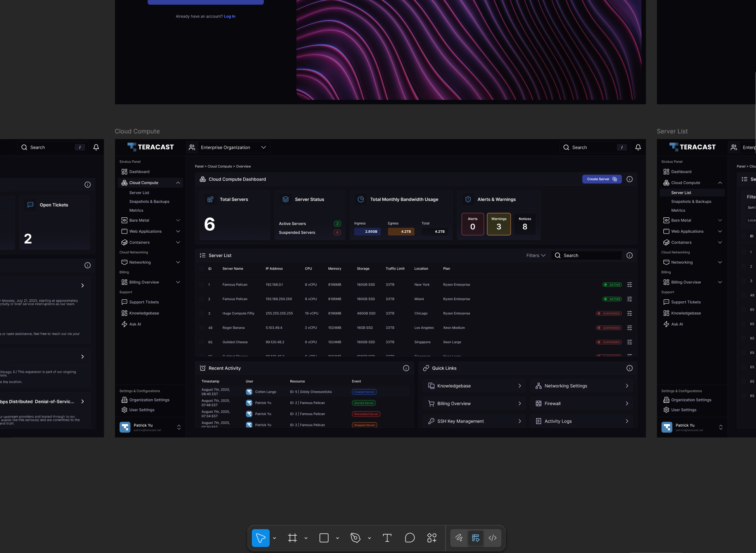Click the Ingress bandwidth progress bar showing 2.85GB

pos(367,231)
